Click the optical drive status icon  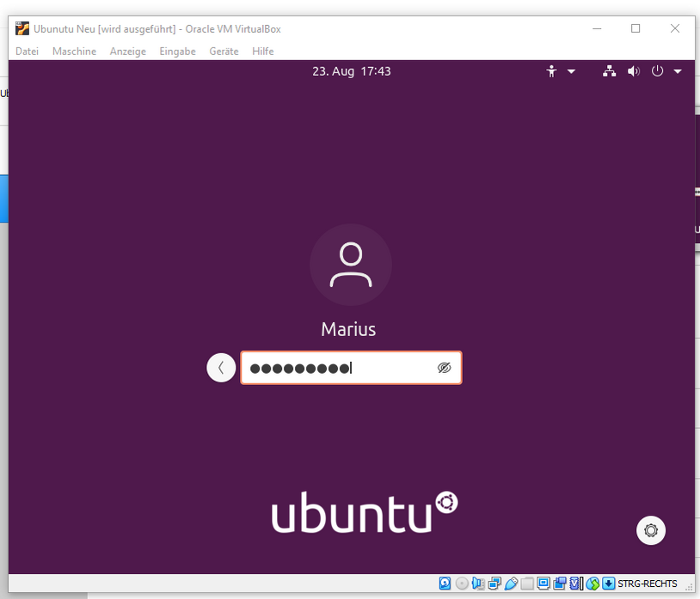462,584
